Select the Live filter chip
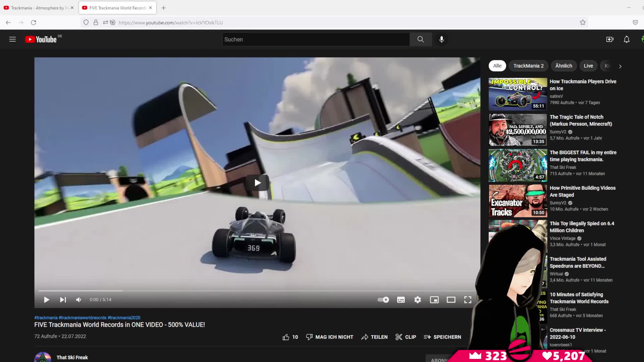The image size is (644, 362). point(588,66)
